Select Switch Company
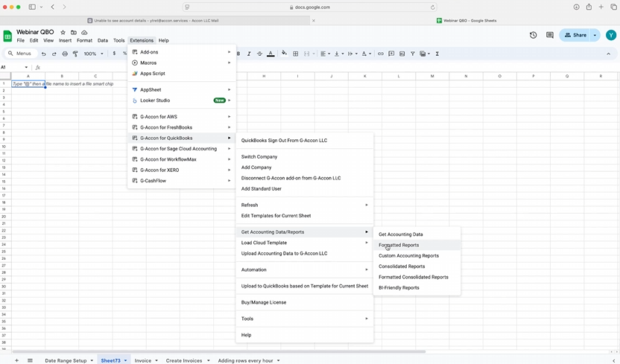The image size is (620, 364). pos(305,157)
